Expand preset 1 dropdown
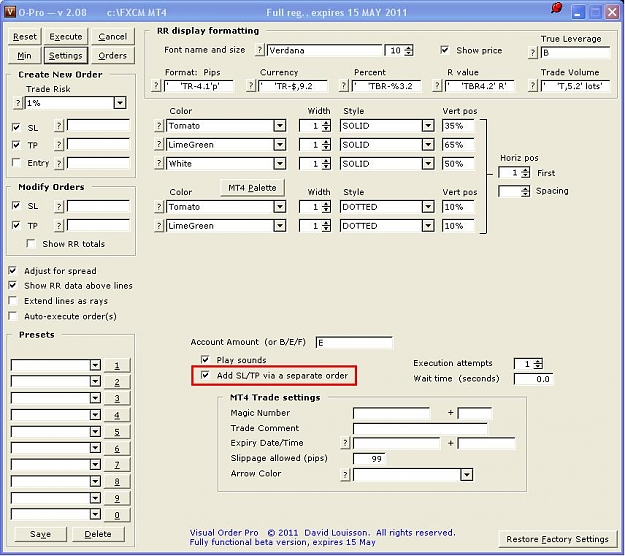The height and width of the screenshot is (556, 625). (95, 365)
